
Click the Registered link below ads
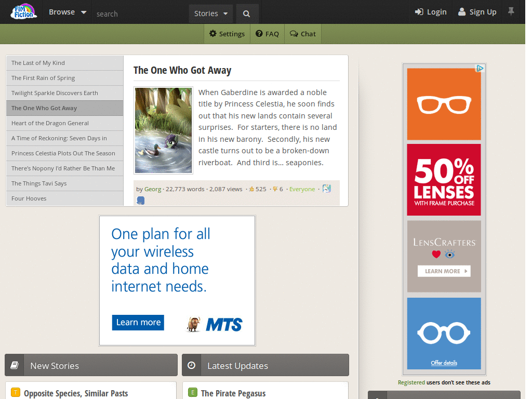click(411, 382)
